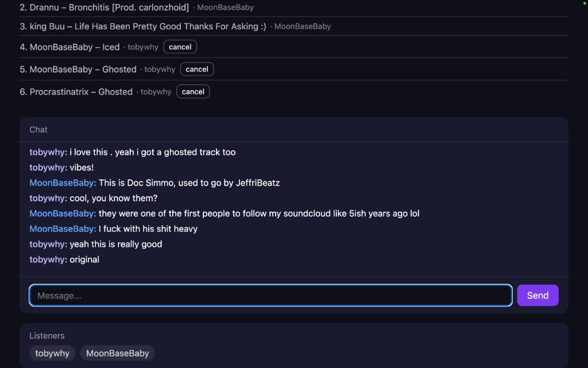Click the Chat panel header
Image resolution: width=588 pixels, height=368 pixels.
[x=38, y=130]
